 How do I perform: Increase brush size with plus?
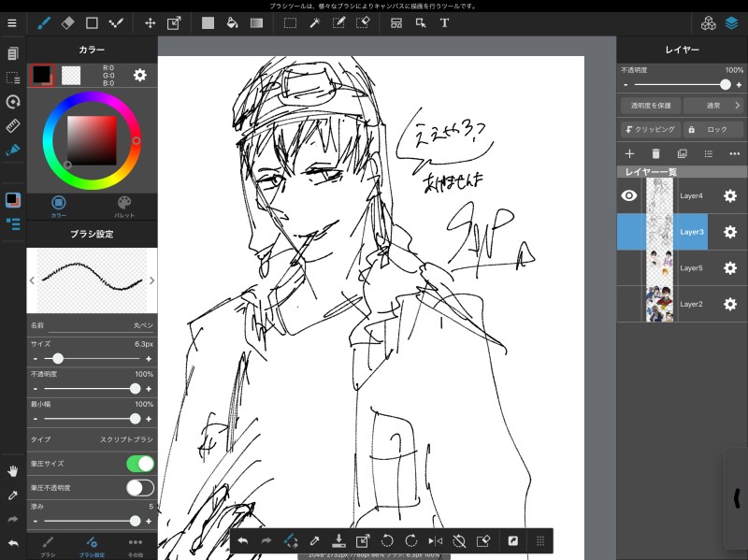tap(149, 359)
